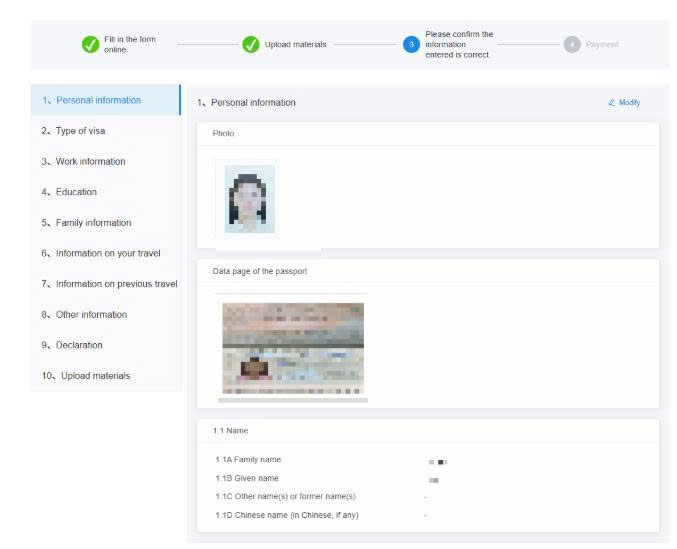
Task: Click the pencil icon beside Modify
Action: point(612,103)
